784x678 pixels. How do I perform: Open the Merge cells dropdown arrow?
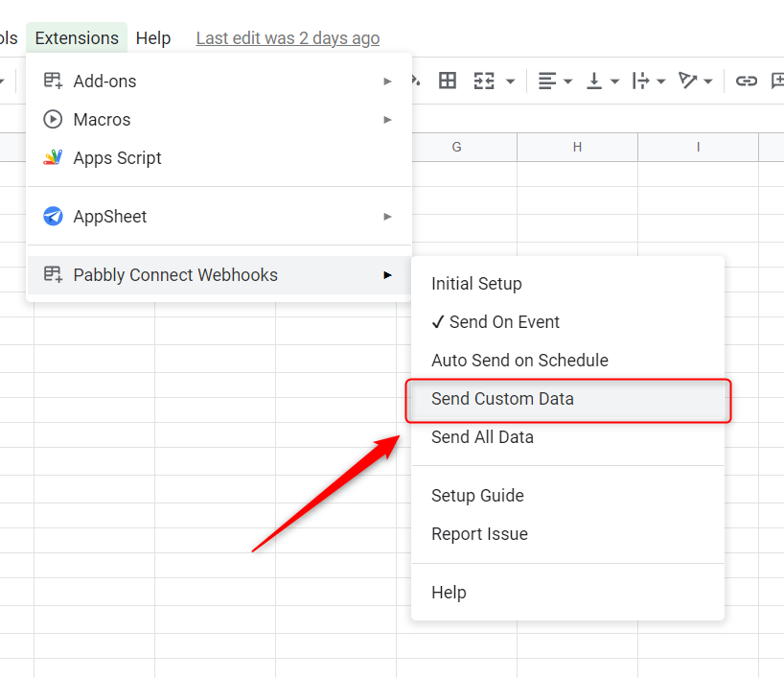(x=511, y=82)
